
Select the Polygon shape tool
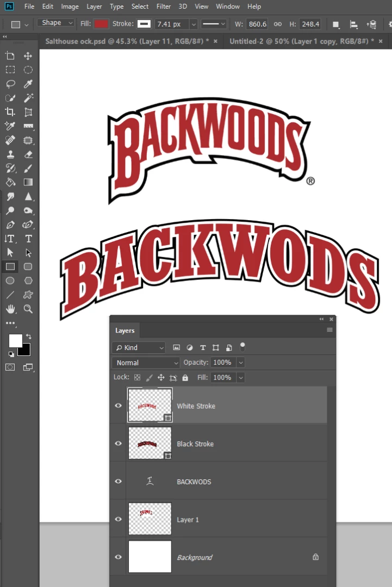pyautogui.click(x=28, y=281)
